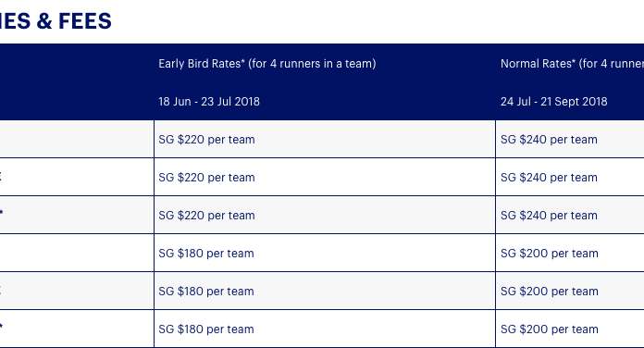644x348 pixels.
Task: Click the category cell left of first $180 rate
Action: [77, 253]
